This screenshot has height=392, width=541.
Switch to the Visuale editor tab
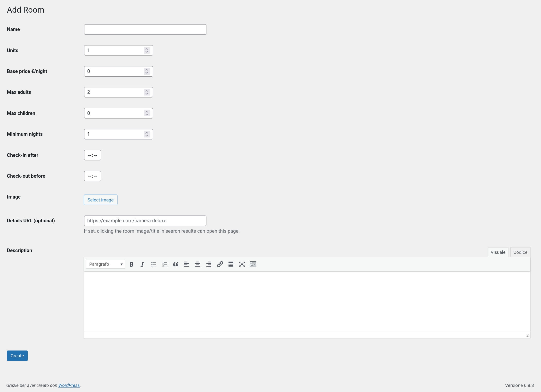498,252
